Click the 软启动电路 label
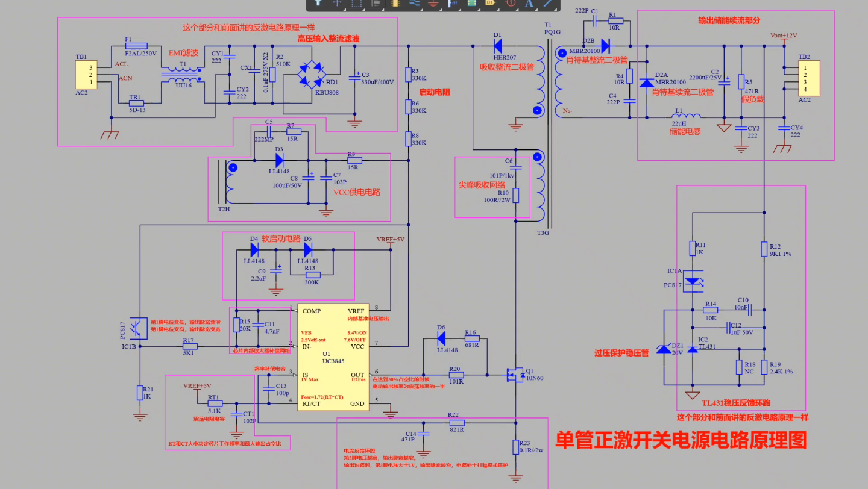Screen dimensions: 868x489 (281, 238)
